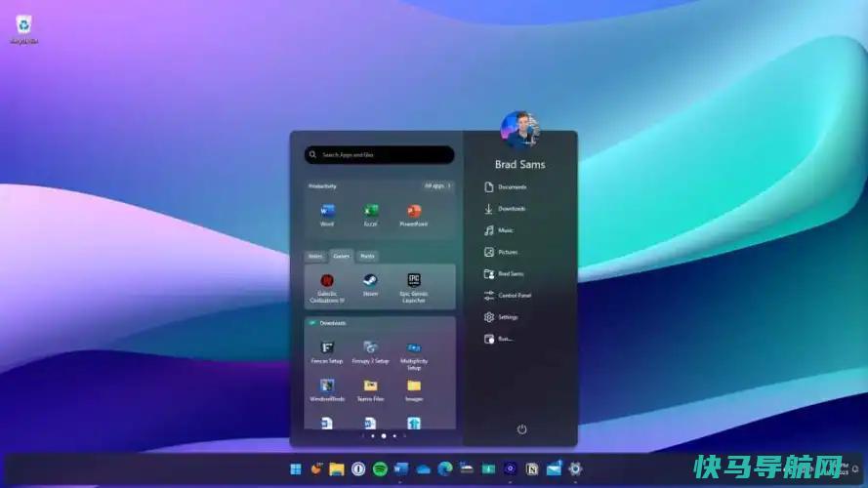This screenshot has height=488, width=868.
Task: Open Spotify from the taskbar
Action: coord(380,469)
